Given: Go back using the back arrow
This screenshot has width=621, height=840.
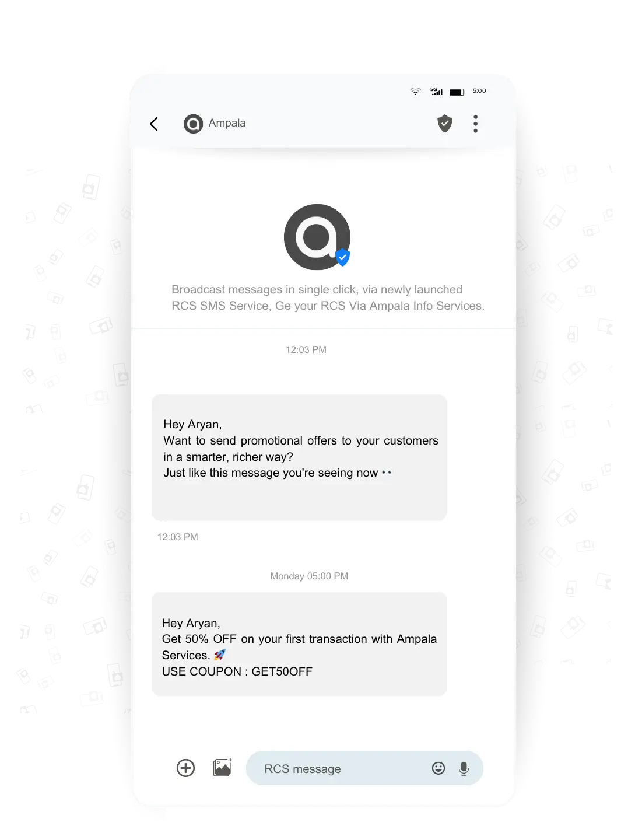Looking at the screenshot, I should click(154, 124).
